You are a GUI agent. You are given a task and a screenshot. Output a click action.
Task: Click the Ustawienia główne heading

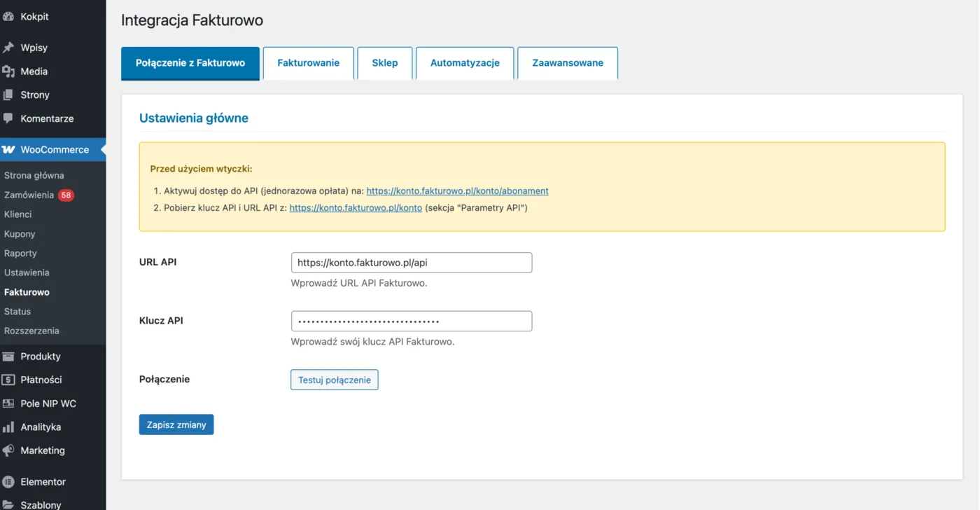point(194,118)
